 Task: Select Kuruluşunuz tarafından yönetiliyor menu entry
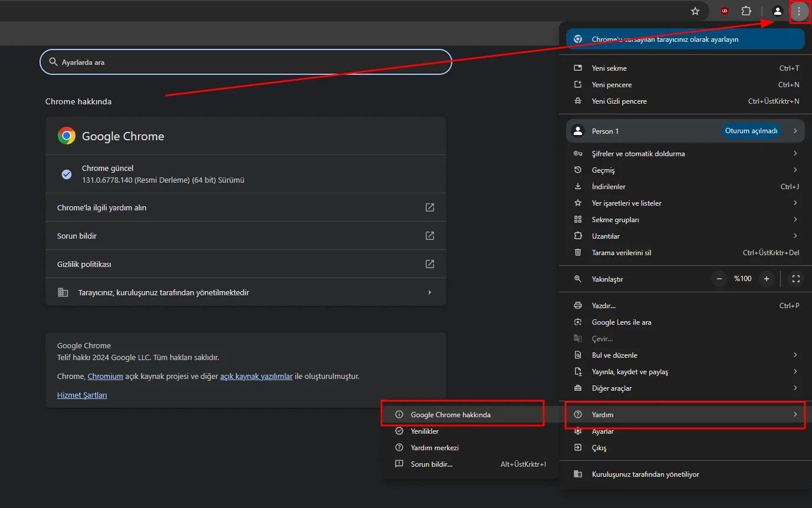[686, 474]
